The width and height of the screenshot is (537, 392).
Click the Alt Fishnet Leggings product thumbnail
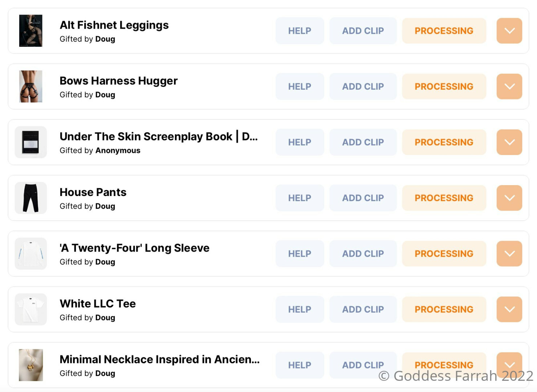coord(30,31)
